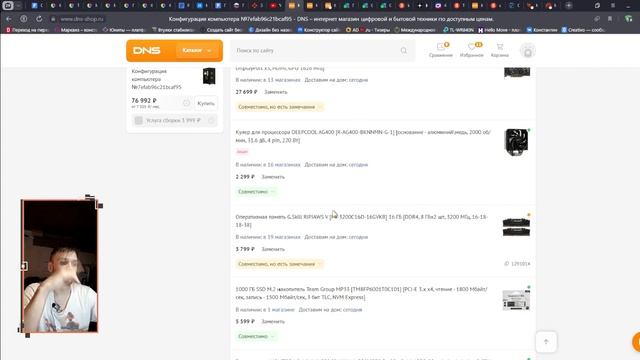The width and height of the screenshot is (640, 360).
Task: Open the G.Skill RIPJAWS V memory link
Action: coord(362,221)
